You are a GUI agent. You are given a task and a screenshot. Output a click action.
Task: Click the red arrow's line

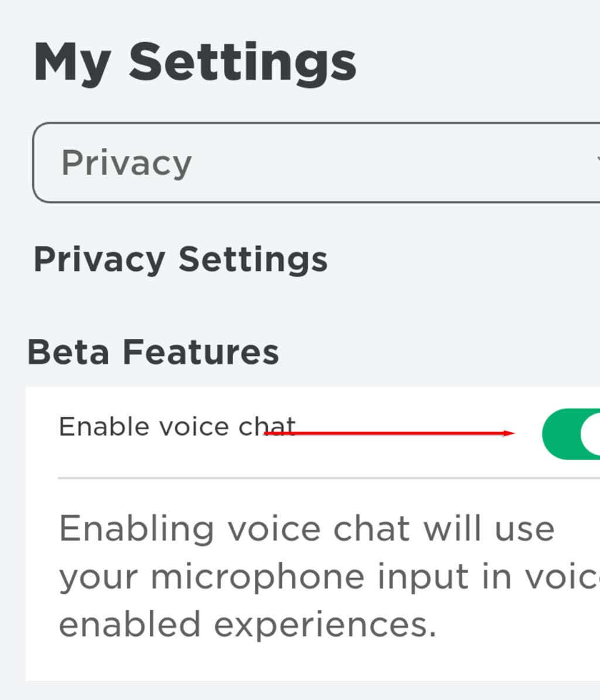[387, 433]
